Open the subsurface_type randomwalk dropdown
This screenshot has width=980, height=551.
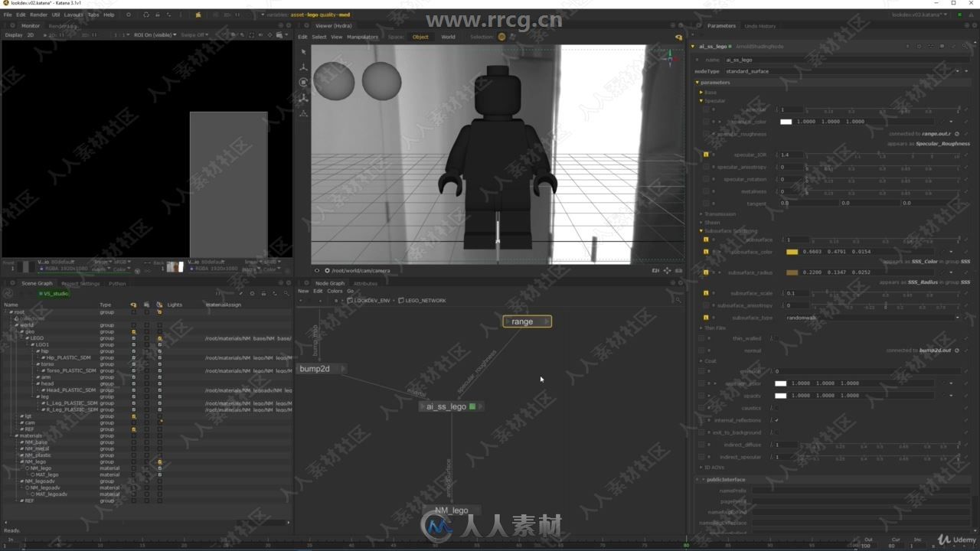(872, 318)
